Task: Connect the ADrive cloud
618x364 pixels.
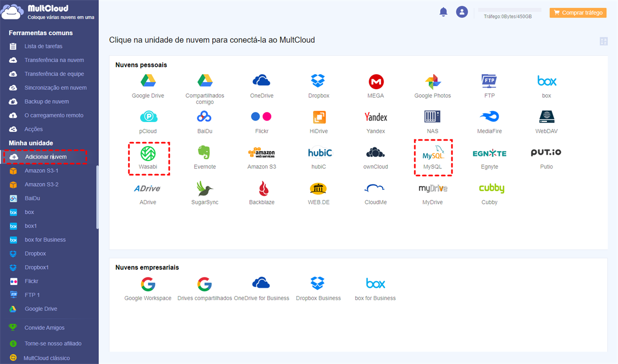Action: point(147,188)
